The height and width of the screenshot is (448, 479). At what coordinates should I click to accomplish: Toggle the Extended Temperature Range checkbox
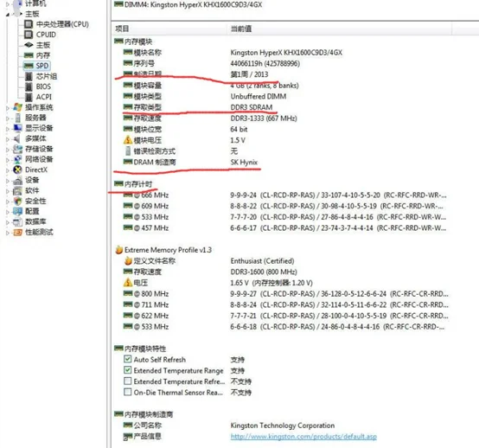pyautogui.click(x=128, y=370)
